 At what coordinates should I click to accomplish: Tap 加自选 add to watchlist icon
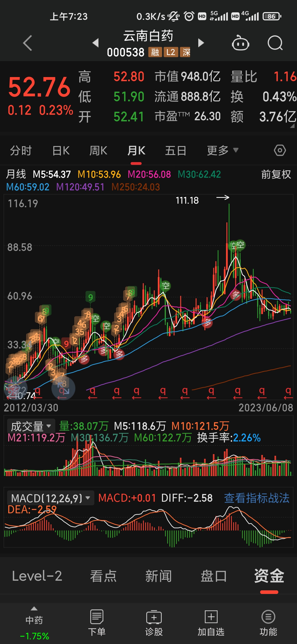pyautogui.click(x=211, y=623)
